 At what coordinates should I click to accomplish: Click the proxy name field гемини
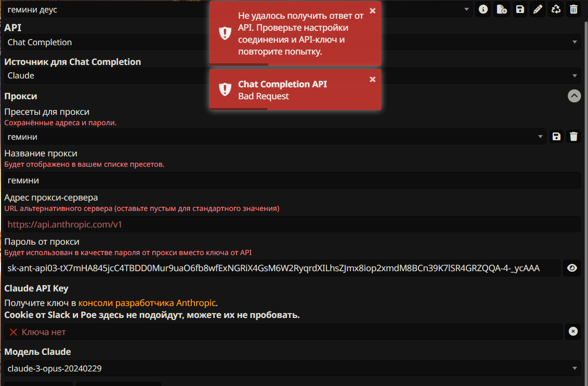pos(292,180)
